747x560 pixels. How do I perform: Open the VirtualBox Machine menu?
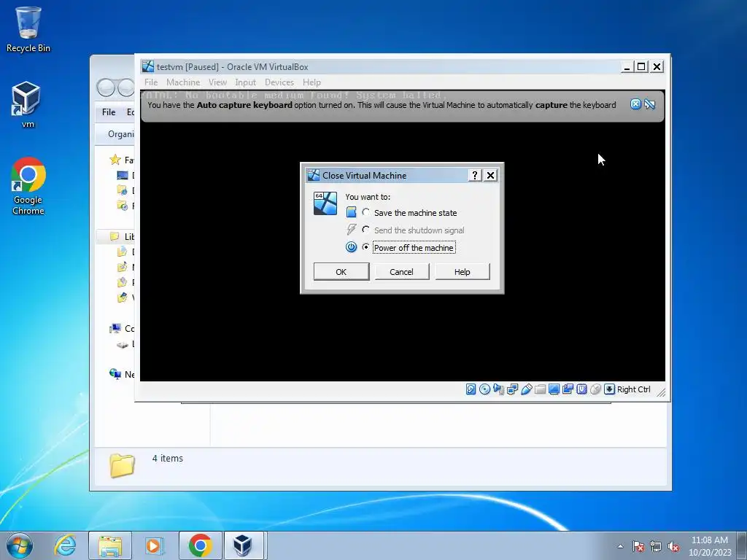pos(183,82)
